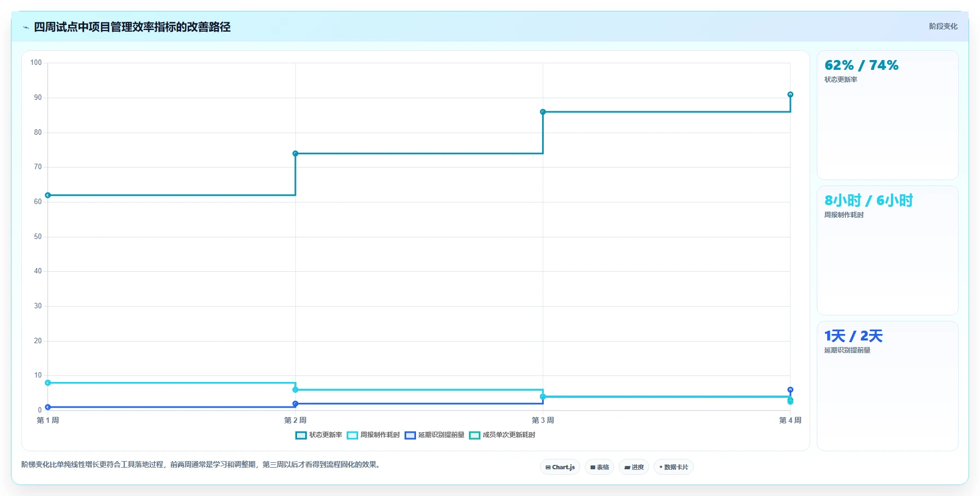The height and width of the screenshot is (496, 980).
Task: Click the 50 y-axis label
Action: point(38,237)
